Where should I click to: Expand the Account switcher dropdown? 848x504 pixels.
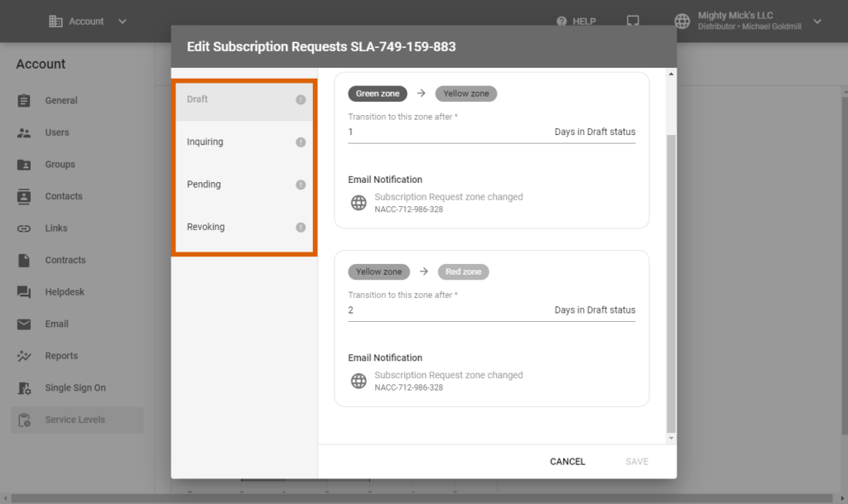click(121, 22)
